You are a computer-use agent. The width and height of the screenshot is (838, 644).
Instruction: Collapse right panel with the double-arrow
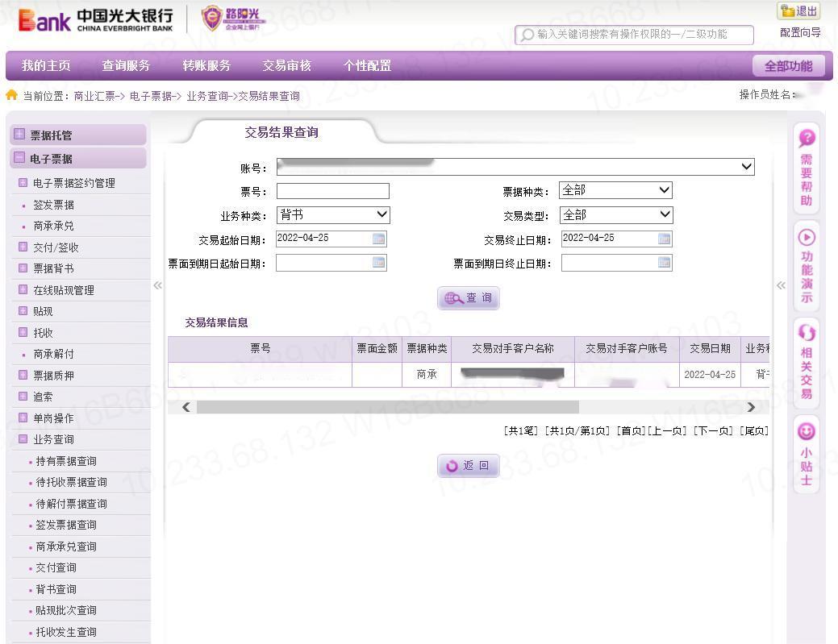(781, 285)
